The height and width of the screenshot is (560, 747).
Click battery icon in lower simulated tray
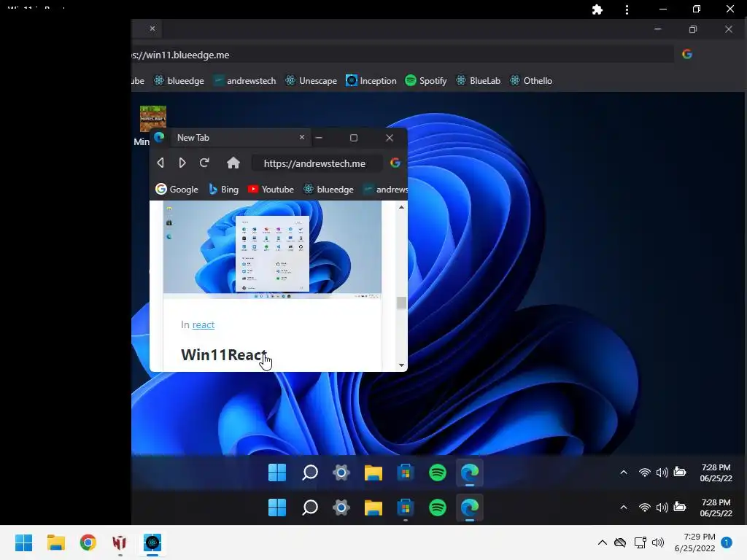[x=680, y=507]
